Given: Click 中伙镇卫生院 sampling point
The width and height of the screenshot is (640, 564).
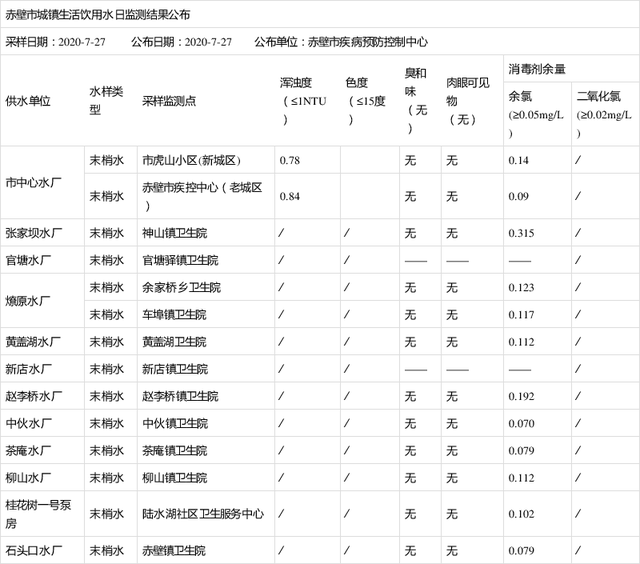Looking at the screenshot, I should (x=175, y=423).
